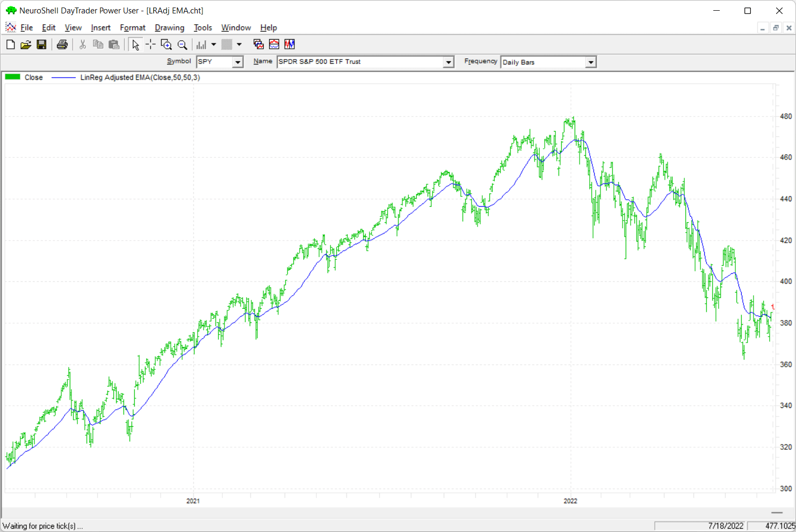796x532 pixels.
Task: Expand the Name dropdown list
Action: [x=448, y=62]
